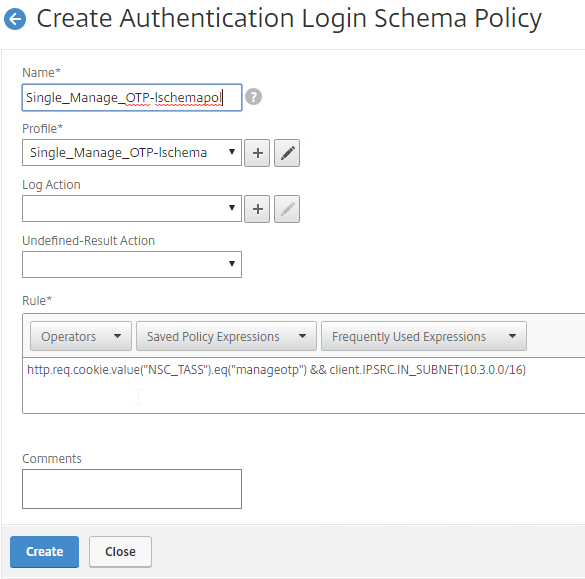This screenshot has width=585, height=579.
Task: Expand the Log Action dropdown
Action: [x=132, y=209]
